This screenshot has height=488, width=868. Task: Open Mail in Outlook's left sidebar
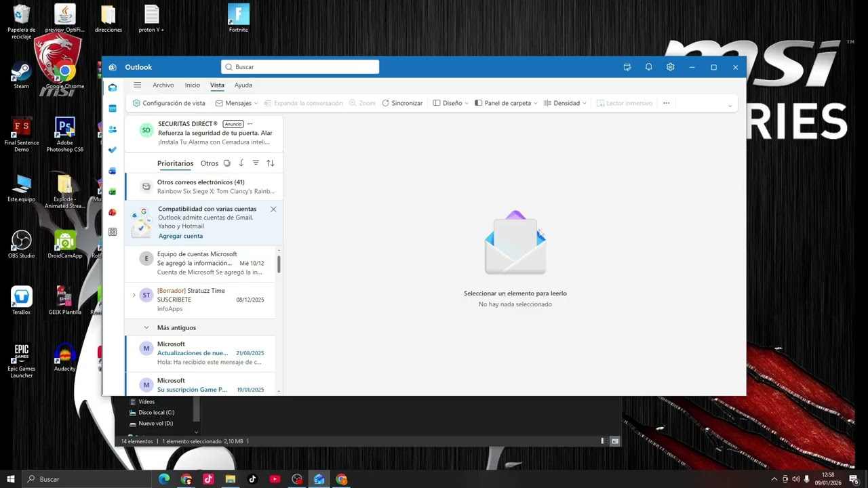(113, 87)
